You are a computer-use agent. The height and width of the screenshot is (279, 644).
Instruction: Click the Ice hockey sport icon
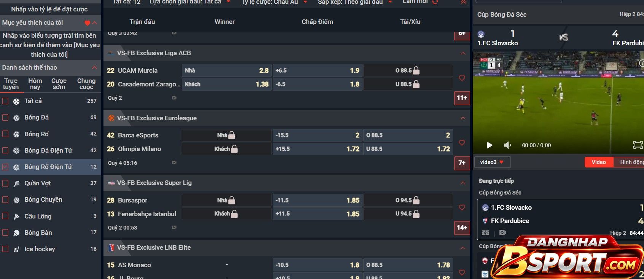tap(16, 249)
